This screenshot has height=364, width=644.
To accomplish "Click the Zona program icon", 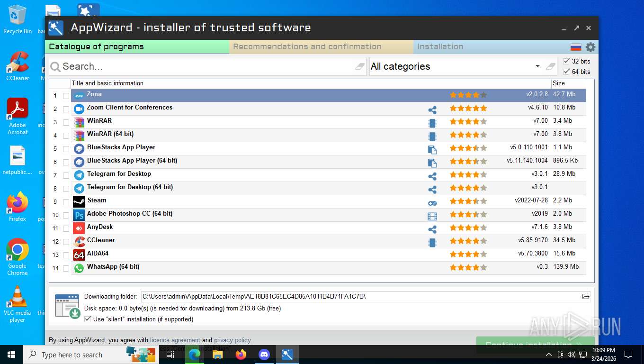I will click(x=79, y=95).
